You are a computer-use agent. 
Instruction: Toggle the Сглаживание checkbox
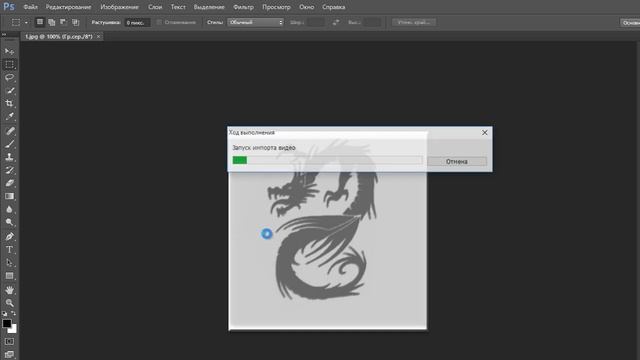pyautogui.click(x=160, y=22)
